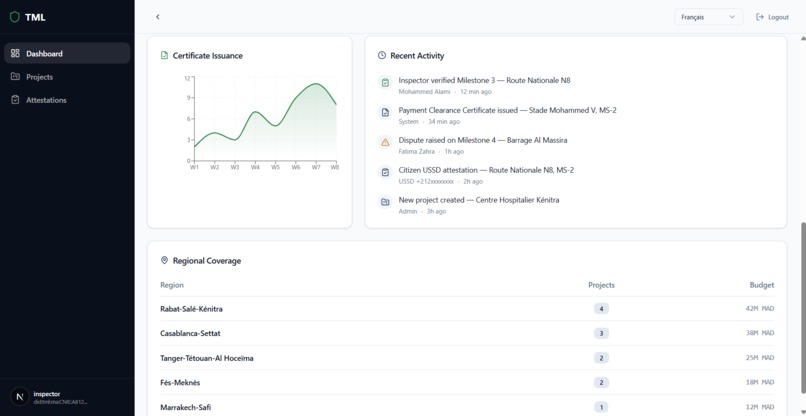The width and height of the screenshot is (806, 416).
Task: Click the Certificate Issuance document icon
Action: (x=164, y=56)
